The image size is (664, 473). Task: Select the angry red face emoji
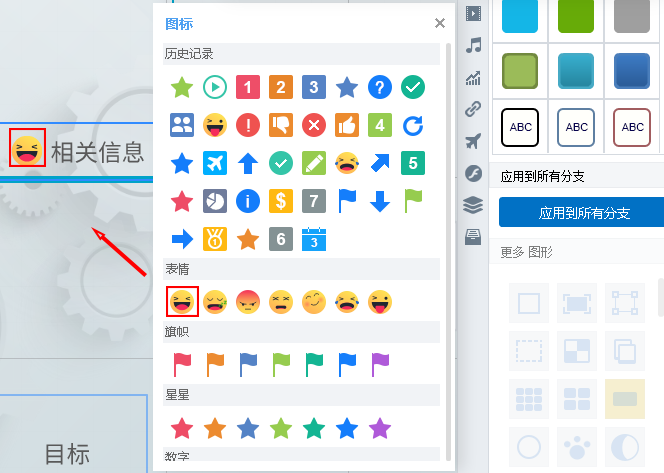[247, 302]
